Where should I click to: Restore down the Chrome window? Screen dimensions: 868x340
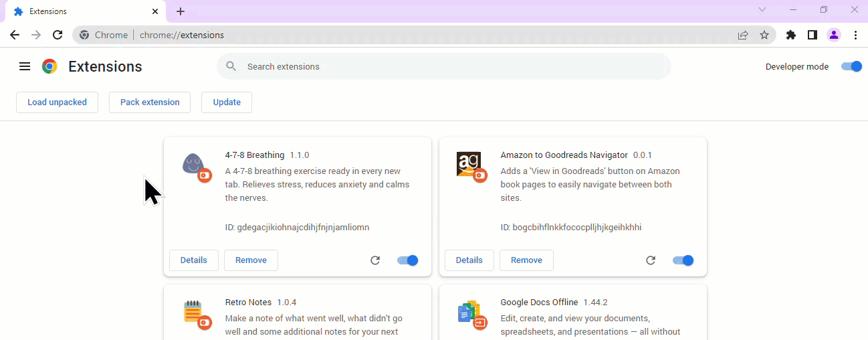pyautogui.click(x=824, y=10)
